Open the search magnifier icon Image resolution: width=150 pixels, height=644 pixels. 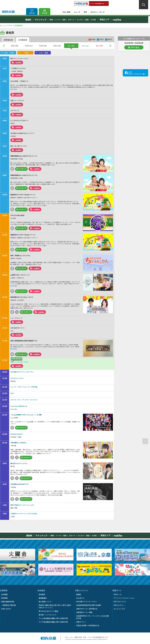(x=144, y=4)
